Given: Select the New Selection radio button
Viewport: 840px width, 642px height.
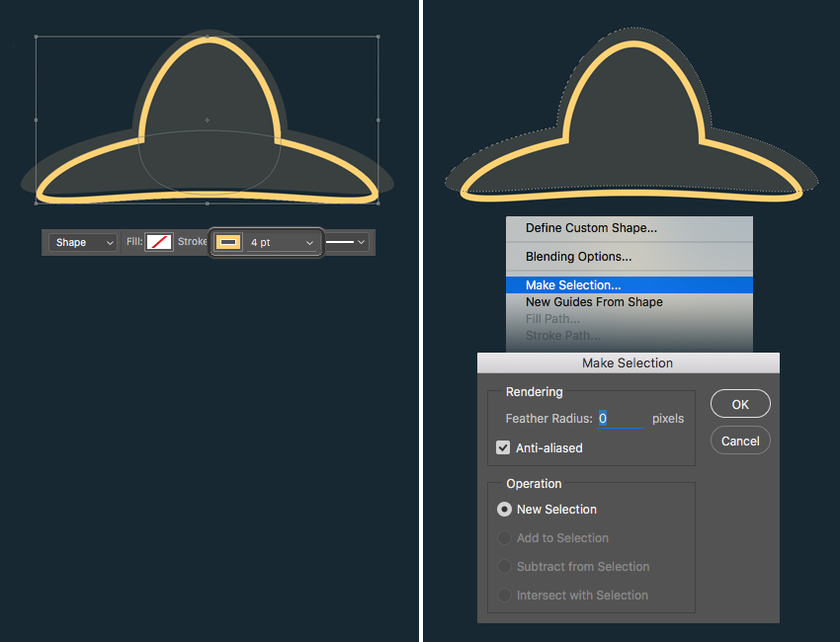Looking at the screenshot, I should [x=505, y=509].
